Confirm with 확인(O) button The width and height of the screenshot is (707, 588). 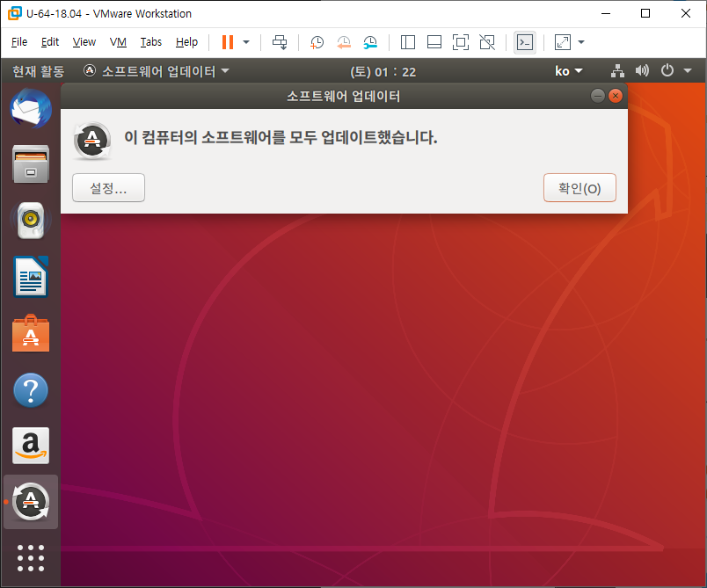(579, 187)
